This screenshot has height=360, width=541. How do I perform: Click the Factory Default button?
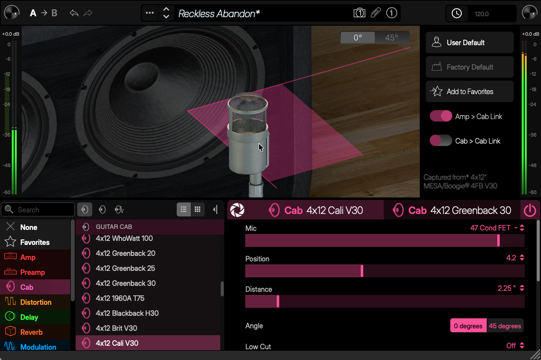click(470, 67)
